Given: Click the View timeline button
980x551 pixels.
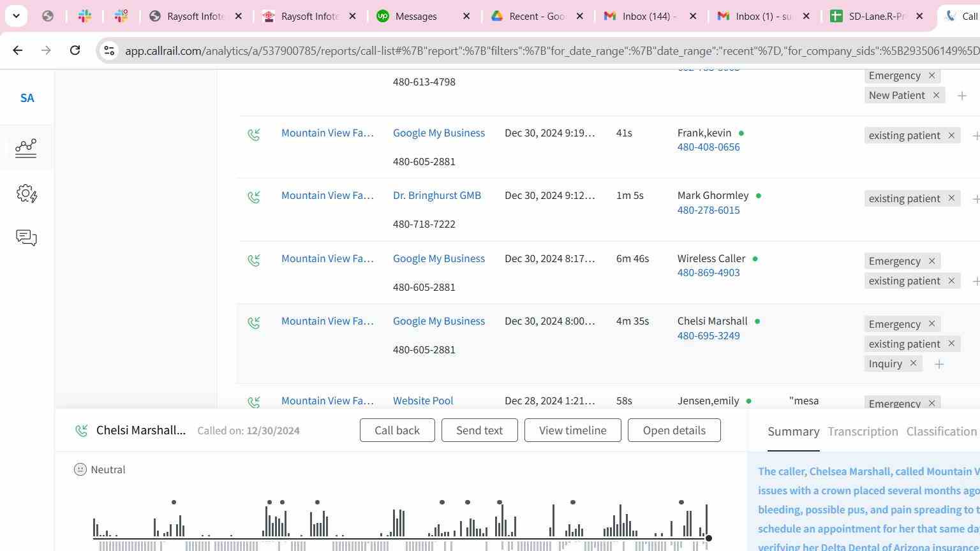Looking at the screenshot, I should pos(572,430).
